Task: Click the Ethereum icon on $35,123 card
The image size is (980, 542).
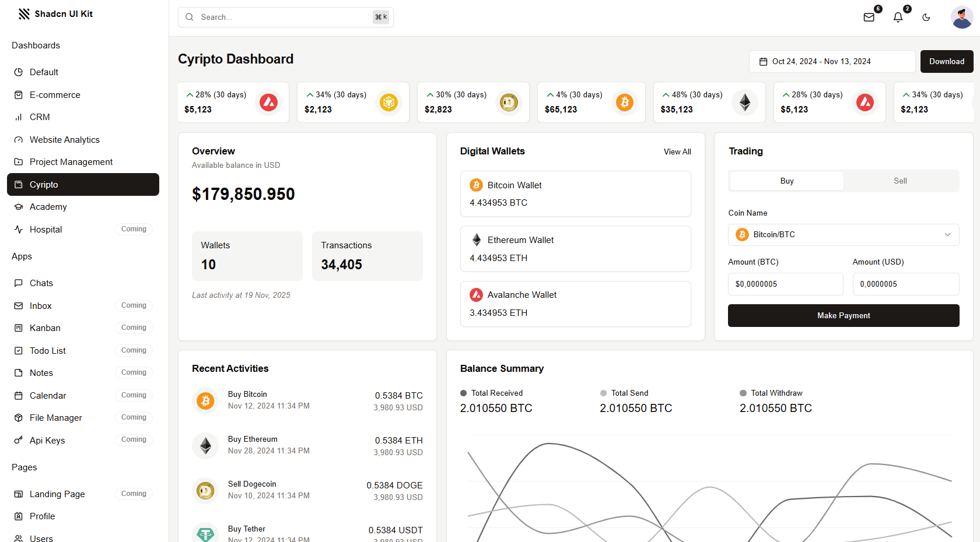Action: 745,103
